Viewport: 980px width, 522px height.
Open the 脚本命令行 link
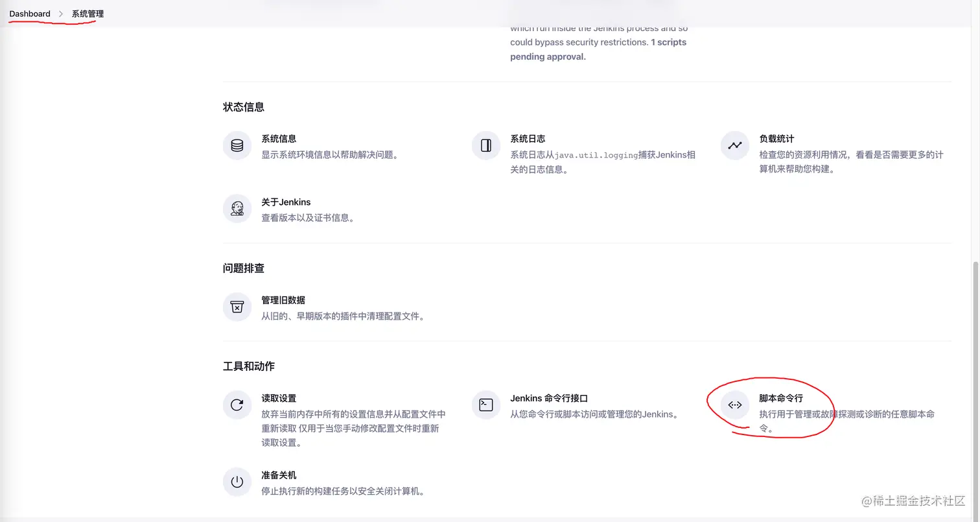coord(781,398)
